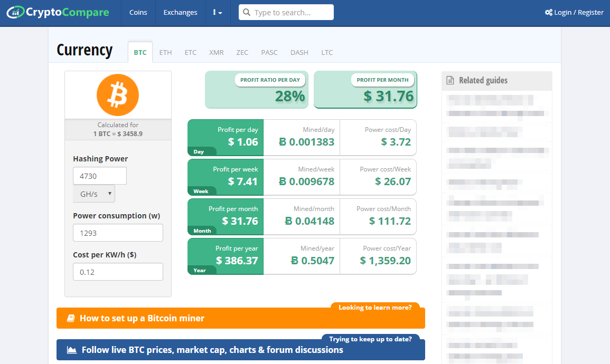
Task: Click the Power cost/Week value $ 26.07
Action: click(x=393, y=181)
